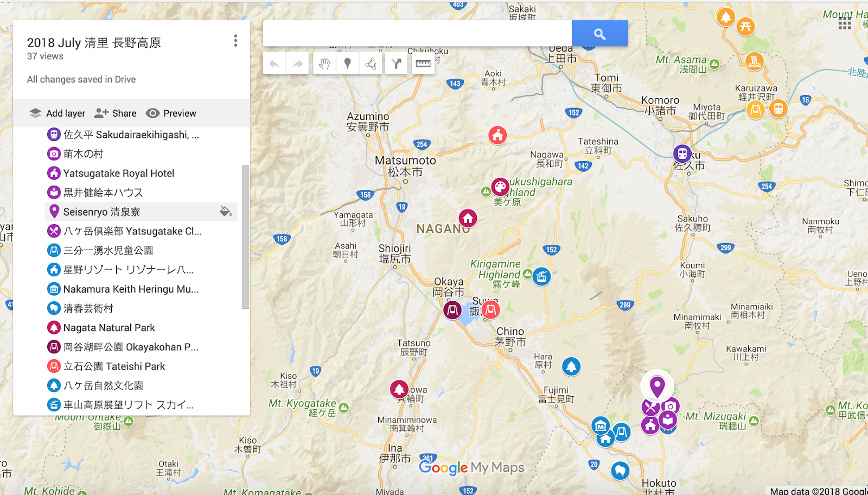The height and width of the screenshot is (495, 868).
Task: Click the red swing marker at Suwa
Action: 490,310
